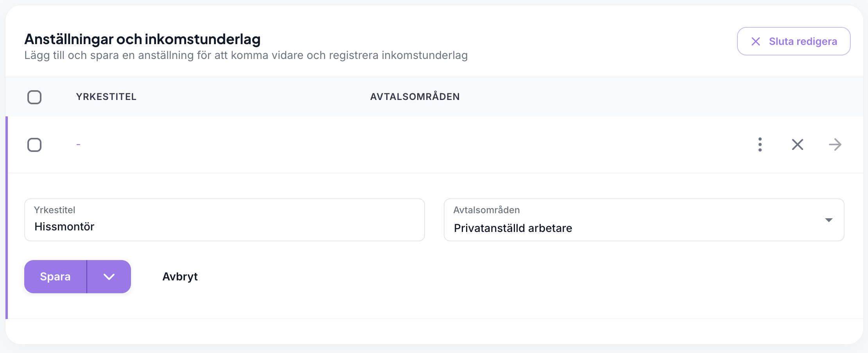The width and height of the screenshot is (868, 353).
Task: Click the YRKESTITEL column header
Action: pyautogui.click(x=106, y=97)
